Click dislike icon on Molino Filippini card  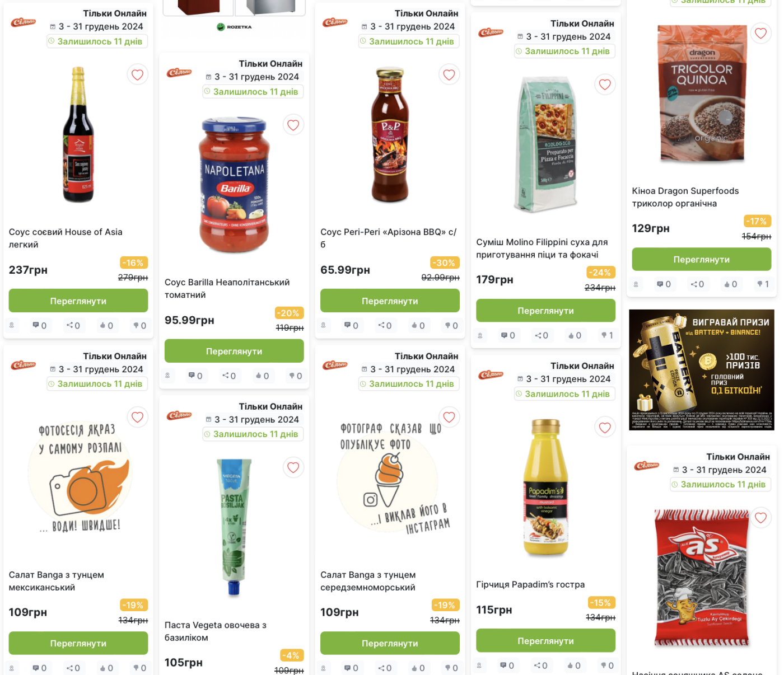[607, 335]
